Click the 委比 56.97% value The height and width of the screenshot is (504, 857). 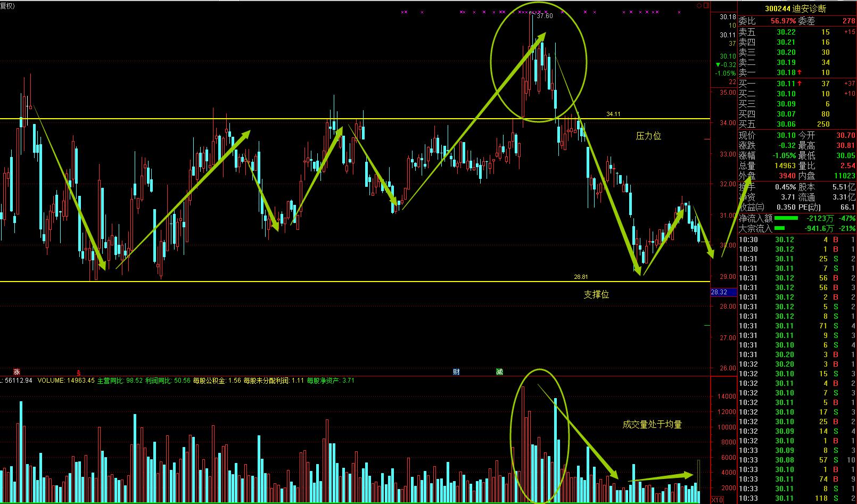(x=784, y=21)
